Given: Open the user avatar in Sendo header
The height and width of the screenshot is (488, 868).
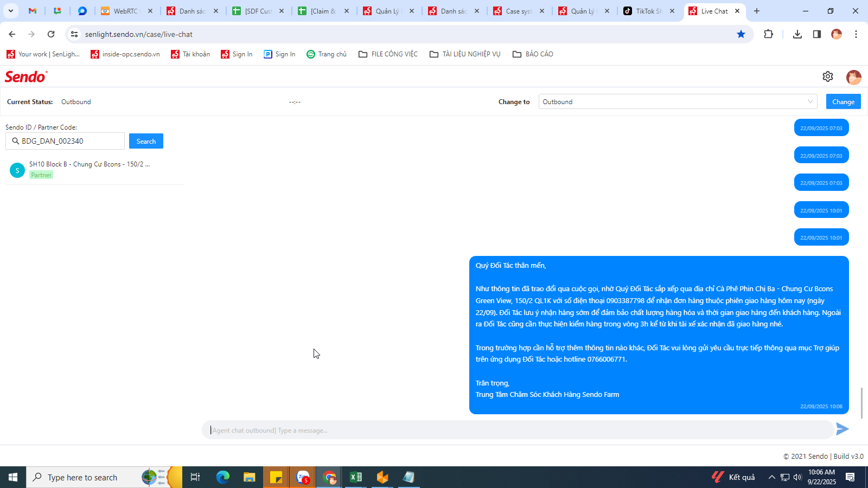Looking at the screenshot, I should click(x=853, y=77).
